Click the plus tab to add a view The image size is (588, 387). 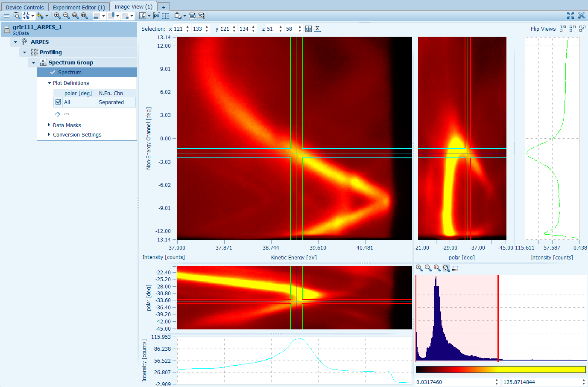pos(164,7)
